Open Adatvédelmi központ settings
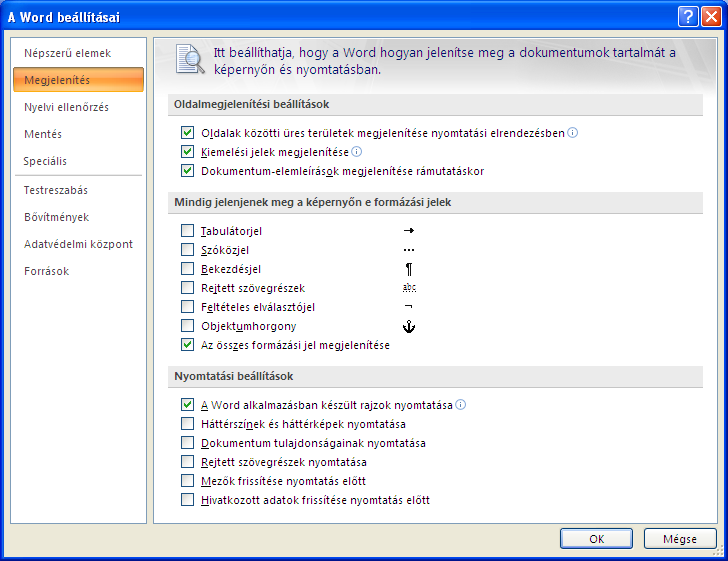The height and width of the screenshot is (561, 728). coord(78,244)
